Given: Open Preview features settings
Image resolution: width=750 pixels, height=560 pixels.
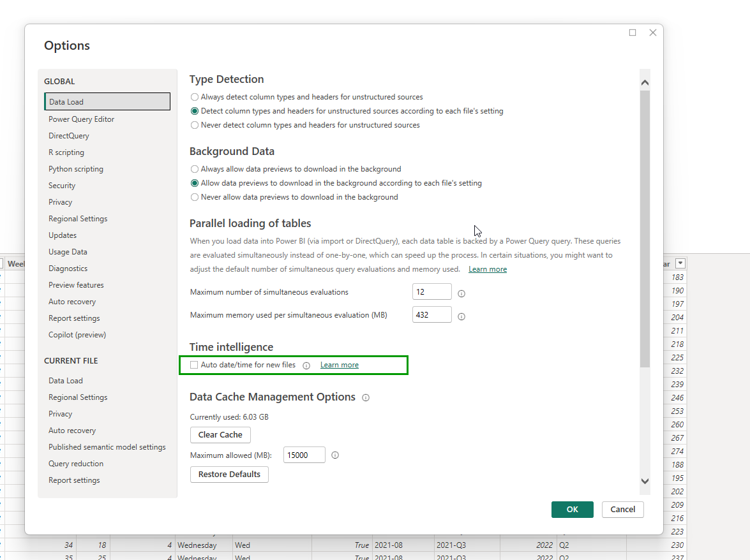Looking at the screenshot, I should click(75, 284).
